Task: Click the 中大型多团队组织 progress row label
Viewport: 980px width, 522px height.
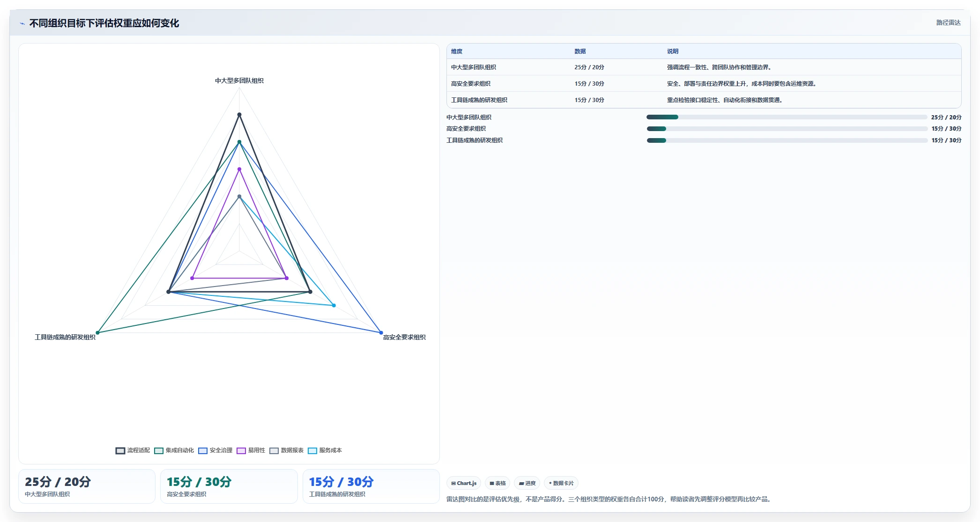Action: (x=468, y=118)
